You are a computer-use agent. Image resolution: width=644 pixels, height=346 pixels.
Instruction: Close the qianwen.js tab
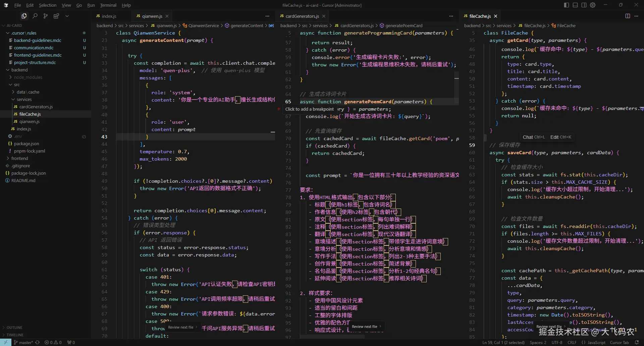pyautogui.click(x=167, y=16)
